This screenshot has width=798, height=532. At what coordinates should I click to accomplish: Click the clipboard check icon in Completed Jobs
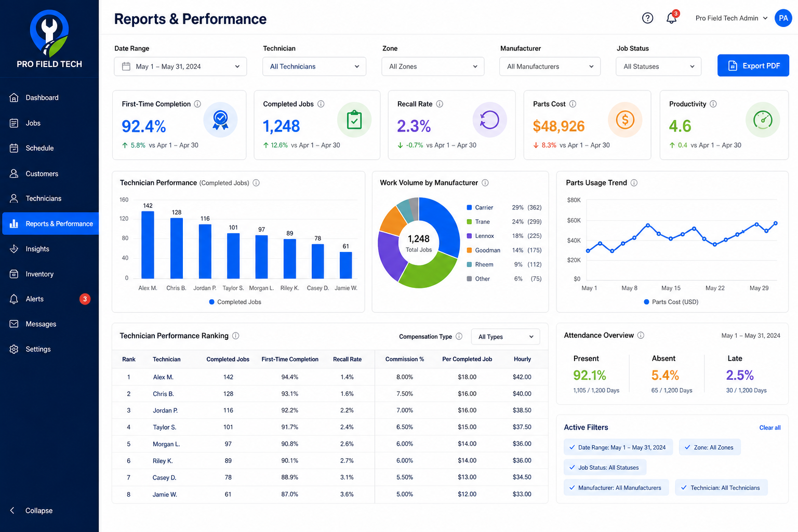[354, 120]
